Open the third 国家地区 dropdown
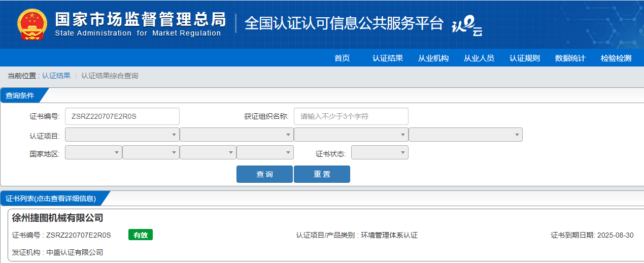Screen dimensions: 644x263 pos(208,152)
